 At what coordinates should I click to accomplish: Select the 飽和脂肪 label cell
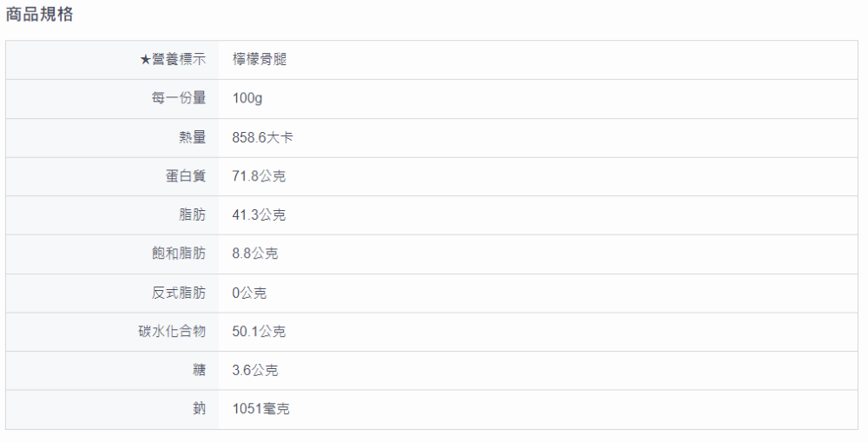[x=179, y=254]
